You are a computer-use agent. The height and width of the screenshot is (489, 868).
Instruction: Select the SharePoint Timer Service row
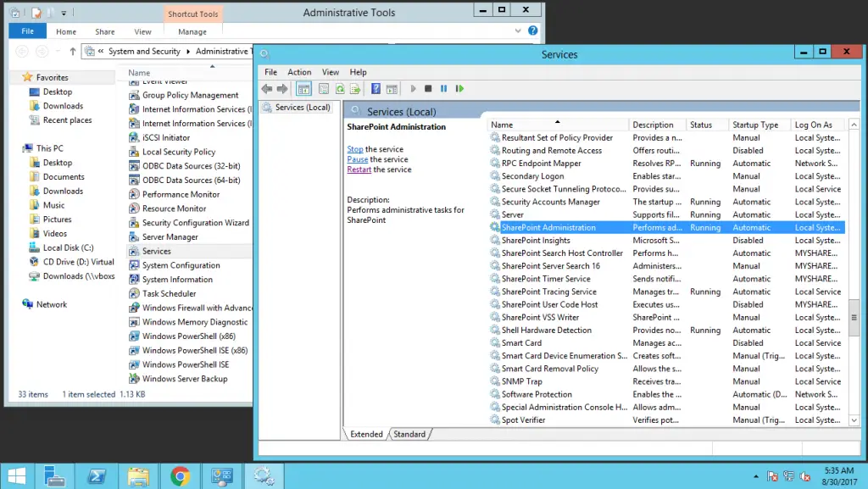pyautogui.click(x=666, y=279)
